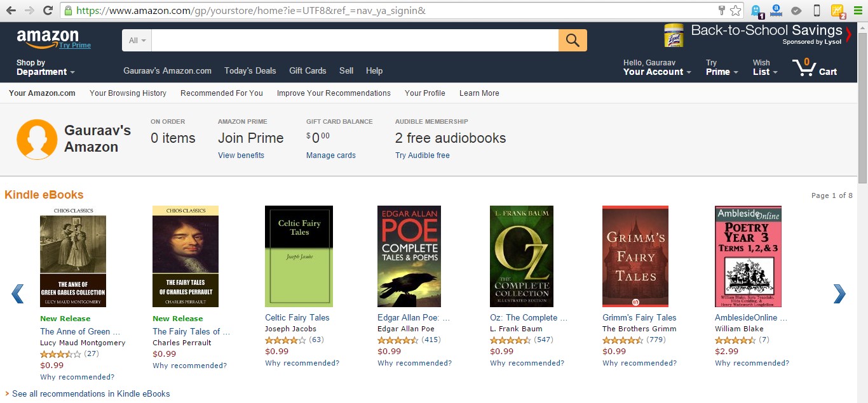
Task: Click the Ghostery ghost extension icon
Action: point(756,11)
